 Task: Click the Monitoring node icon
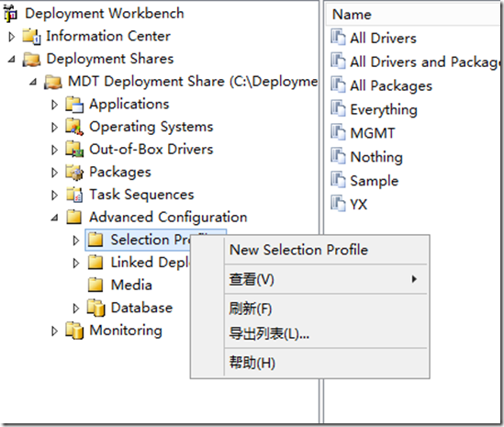coord(74,331)
